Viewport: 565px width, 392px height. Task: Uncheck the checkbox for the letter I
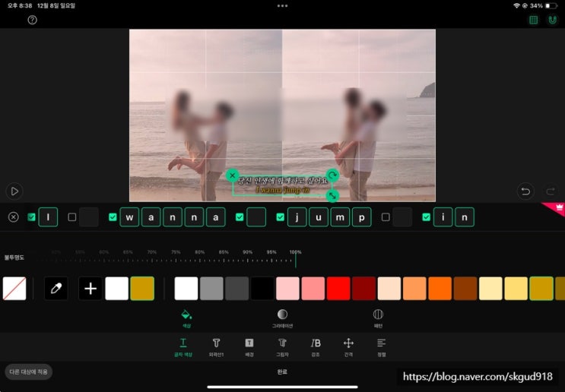[x=32, y=217]
